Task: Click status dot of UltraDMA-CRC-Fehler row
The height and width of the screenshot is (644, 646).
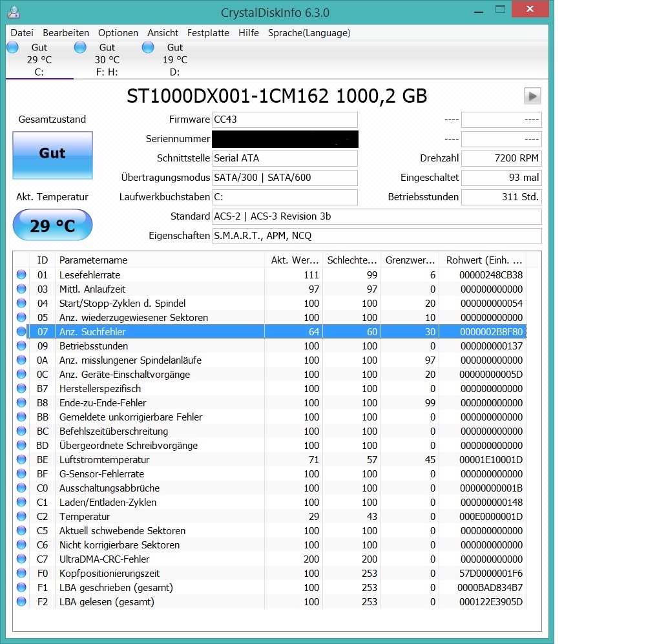Action: click(x=21, y=559)
